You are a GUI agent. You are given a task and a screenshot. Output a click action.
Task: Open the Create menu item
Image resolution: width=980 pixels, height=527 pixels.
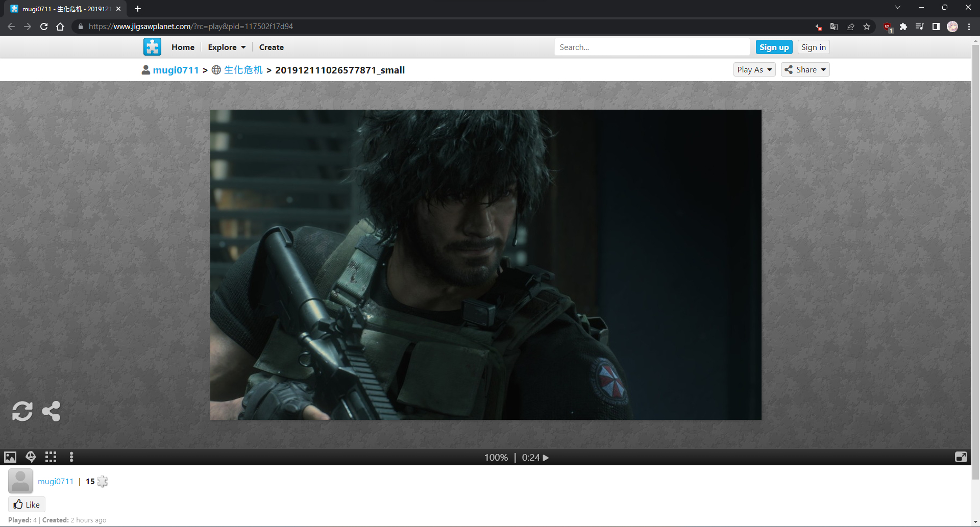coord(271,47)
